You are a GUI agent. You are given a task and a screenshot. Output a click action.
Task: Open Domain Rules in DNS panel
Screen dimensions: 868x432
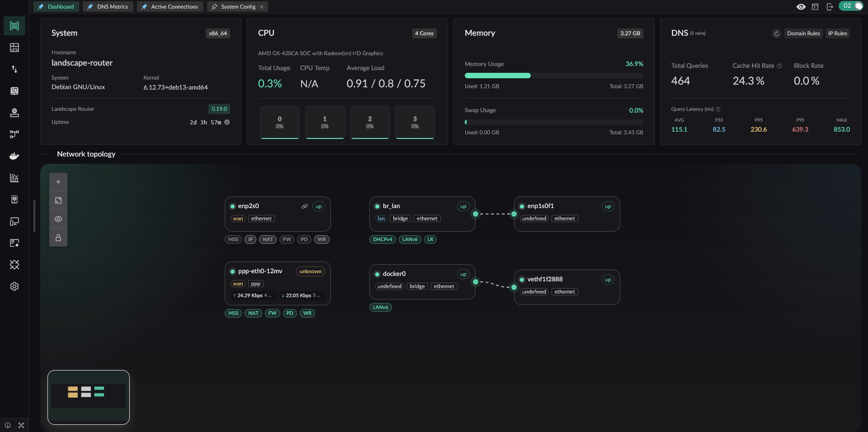(803, 33)
